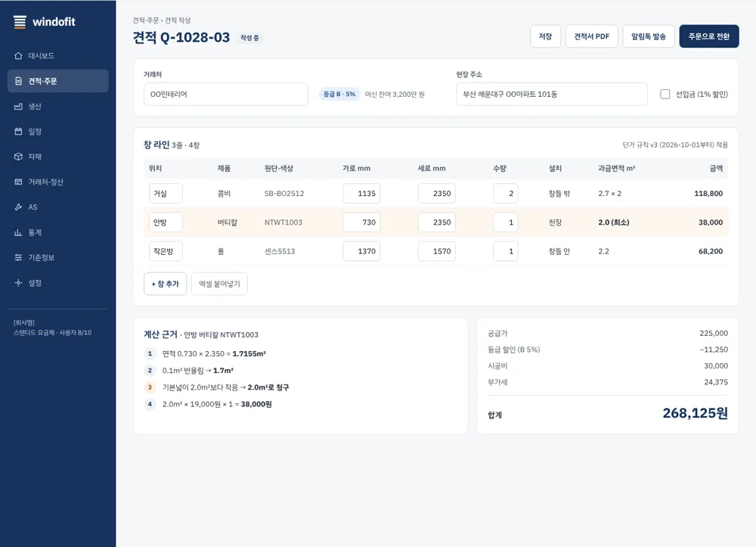Click the 거래처 input field OO인테리어
This screenshot has height=547, width=756.
(x=225, y=94)
